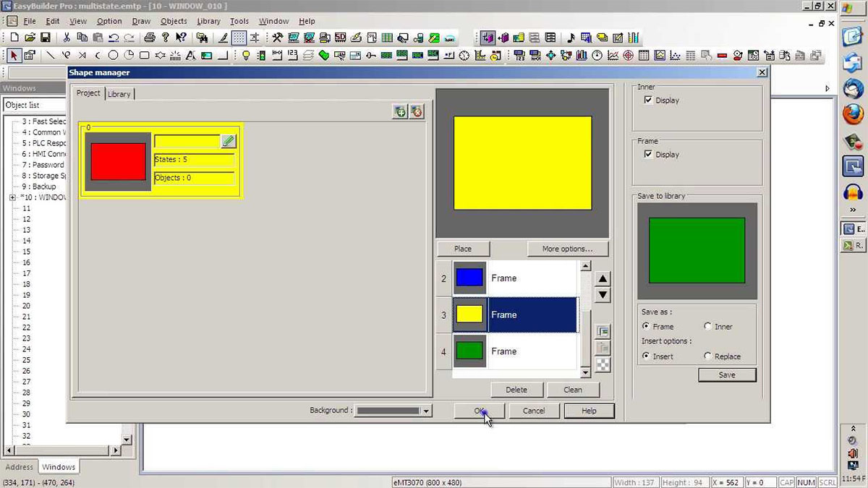Click the green pencil edit name icon
Image resolution: width=868 pixels, height=488 pixels.
[228, 141]
